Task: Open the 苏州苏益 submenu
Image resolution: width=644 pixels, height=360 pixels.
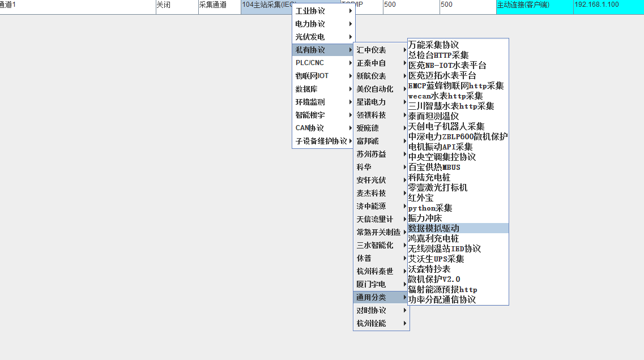Action: coord(381,155)
